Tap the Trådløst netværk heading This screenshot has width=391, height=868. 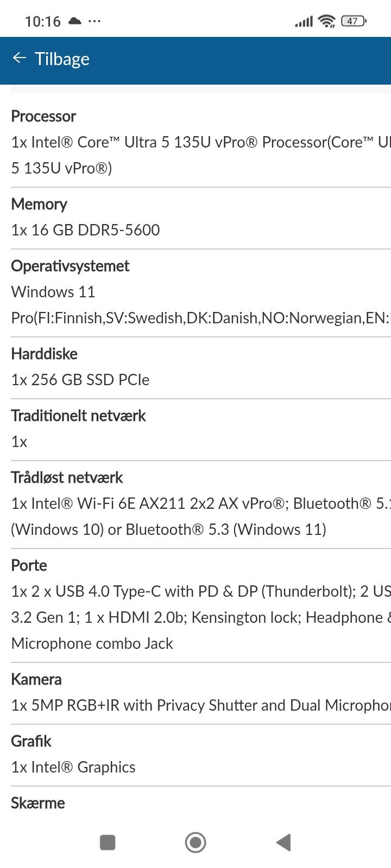(x=67, y=477)
